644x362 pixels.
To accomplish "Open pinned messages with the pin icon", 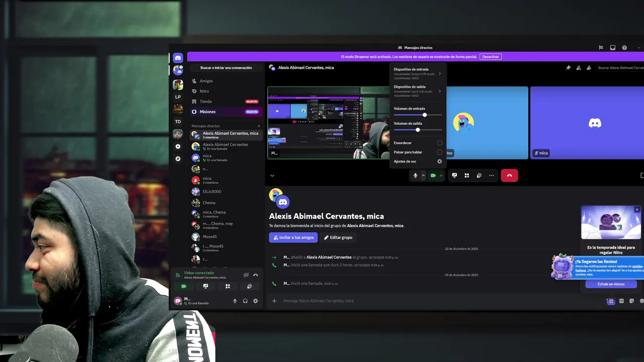I will [569, 67].
